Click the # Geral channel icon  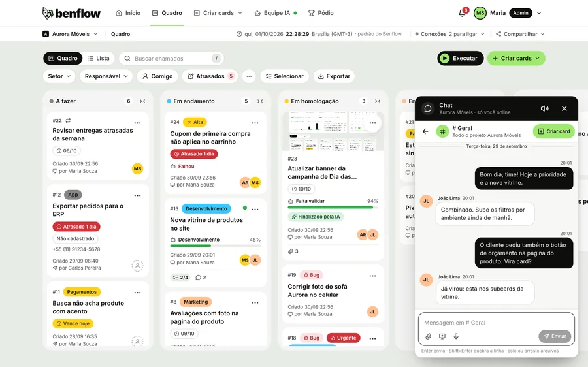tap(442, 131)
